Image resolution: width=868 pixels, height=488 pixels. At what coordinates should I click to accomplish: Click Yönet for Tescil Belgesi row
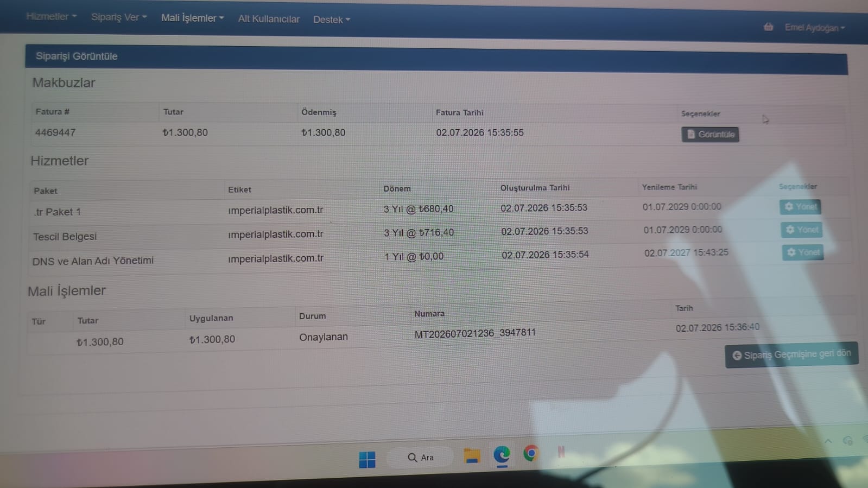pos(802,230)
